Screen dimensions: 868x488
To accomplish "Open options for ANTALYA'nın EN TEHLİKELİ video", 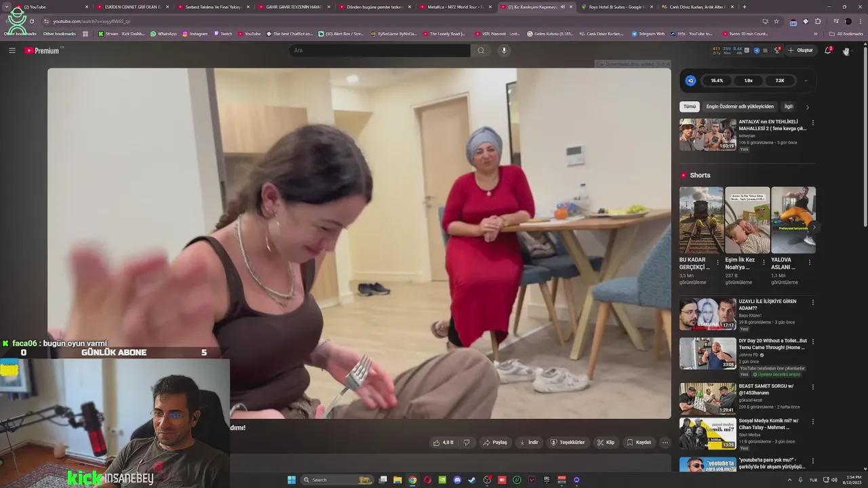I will [812, 123].
